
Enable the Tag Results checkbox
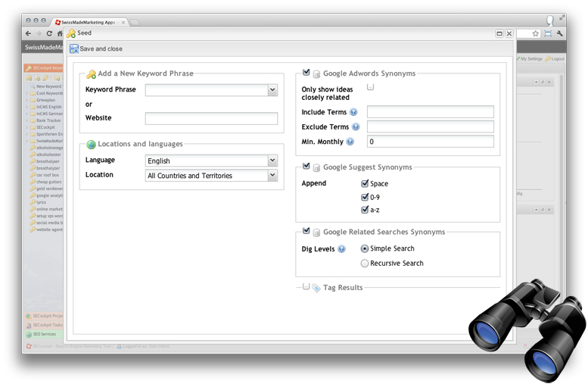[306, 287]
